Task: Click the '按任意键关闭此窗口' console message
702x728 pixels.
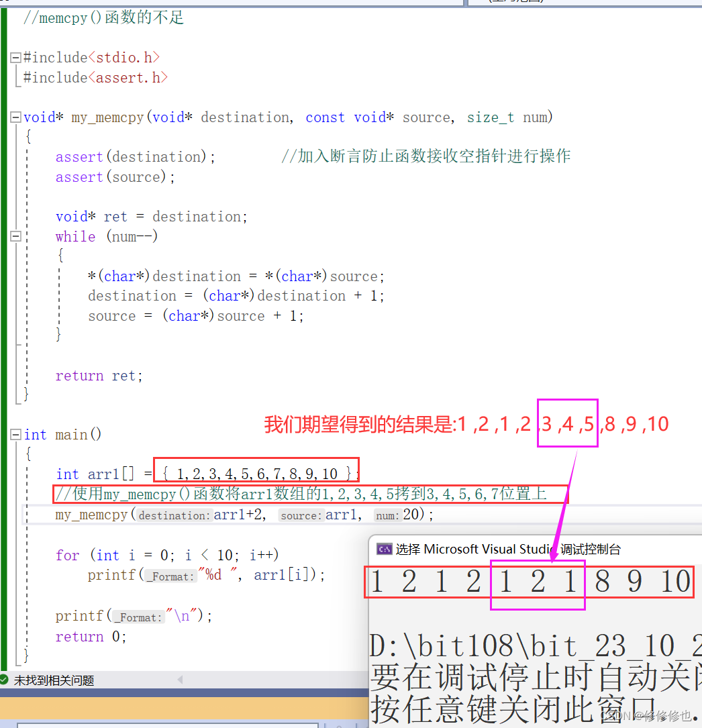Action: point(513,709)
